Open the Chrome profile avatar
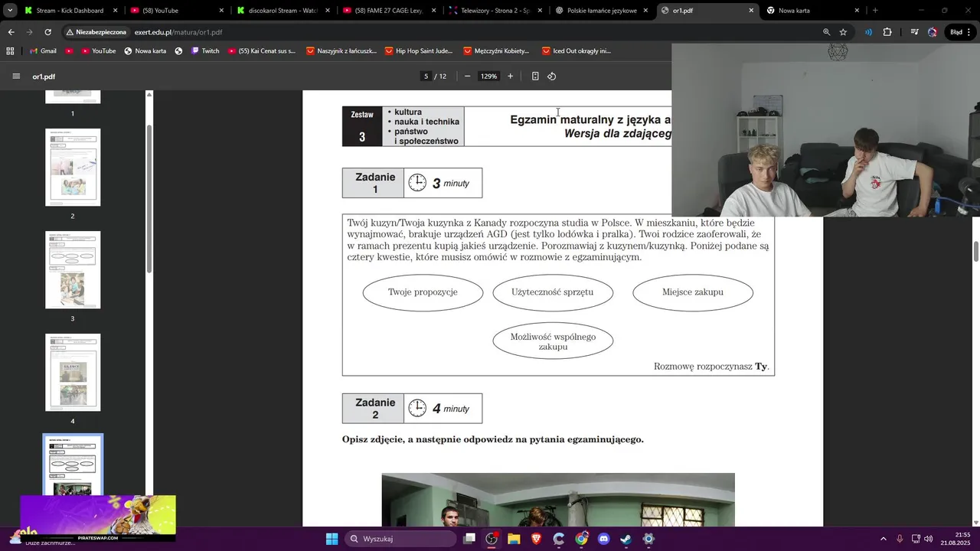Viewport: 980px width, 551px height. coord(932,32)
